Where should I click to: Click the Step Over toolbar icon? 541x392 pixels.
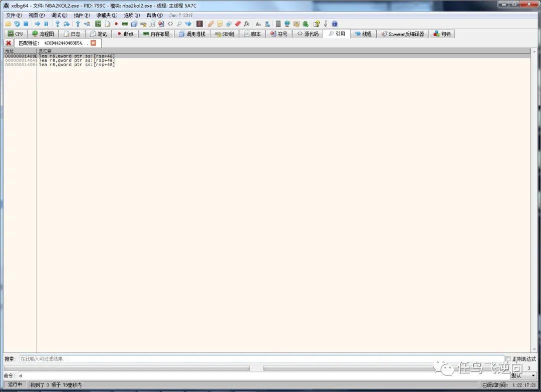point(66,24)
